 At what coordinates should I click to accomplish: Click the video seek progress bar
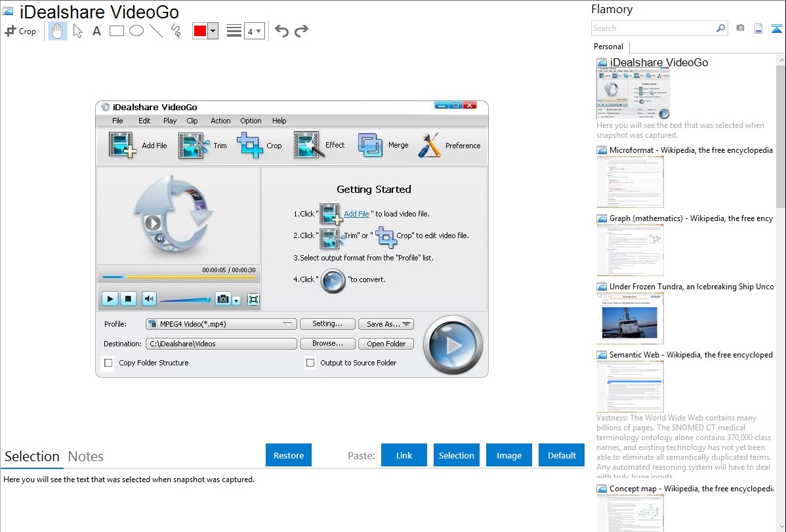pos(179,277)
